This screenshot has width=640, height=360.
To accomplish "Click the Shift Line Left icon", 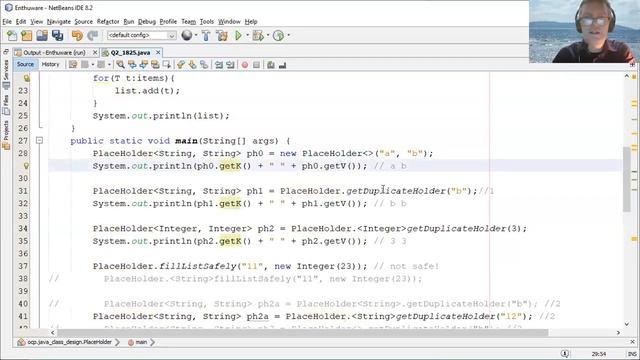I will point(219,64).
